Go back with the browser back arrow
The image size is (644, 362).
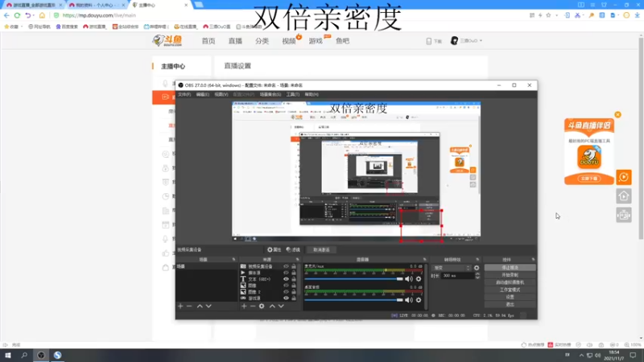(x=6, y=15)
